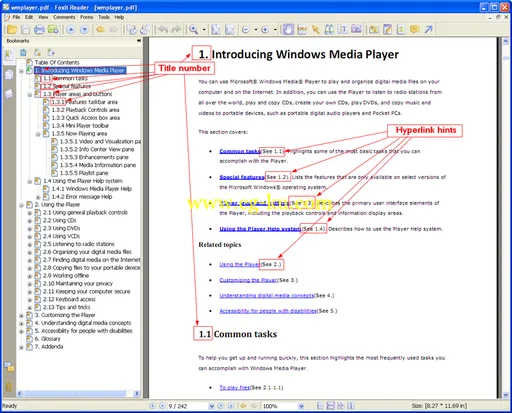Click the Undo icon
The width and height of the screenshot is (512, 413).
163,30
